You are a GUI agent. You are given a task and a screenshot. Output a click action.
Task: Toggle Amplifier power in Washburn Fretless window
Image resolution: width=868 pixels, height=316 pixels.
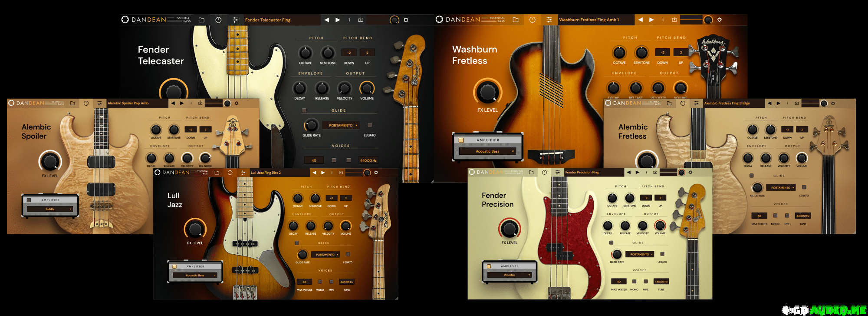point(461,140)
